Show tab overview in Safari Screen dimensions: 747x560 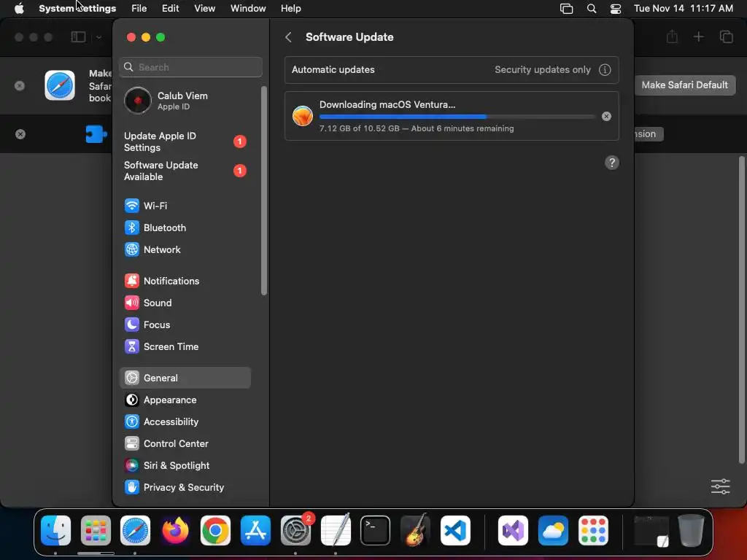[x=726, y=36]
